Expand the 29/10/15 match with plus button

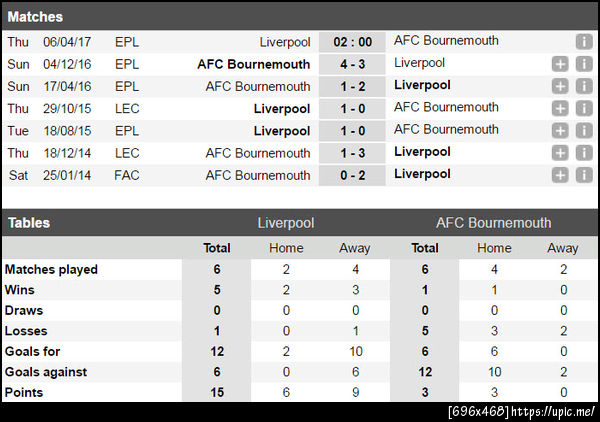click(560, 108)
